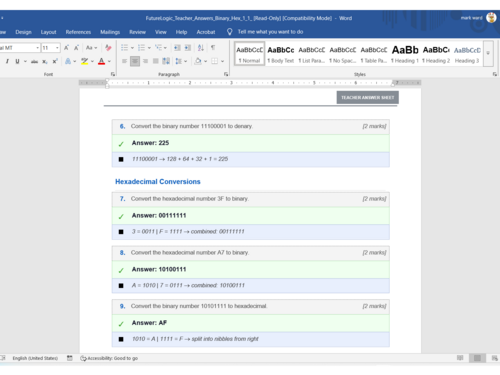500x375 pixels.
Task: Apply the Body Text style
Action: (281, 54)
